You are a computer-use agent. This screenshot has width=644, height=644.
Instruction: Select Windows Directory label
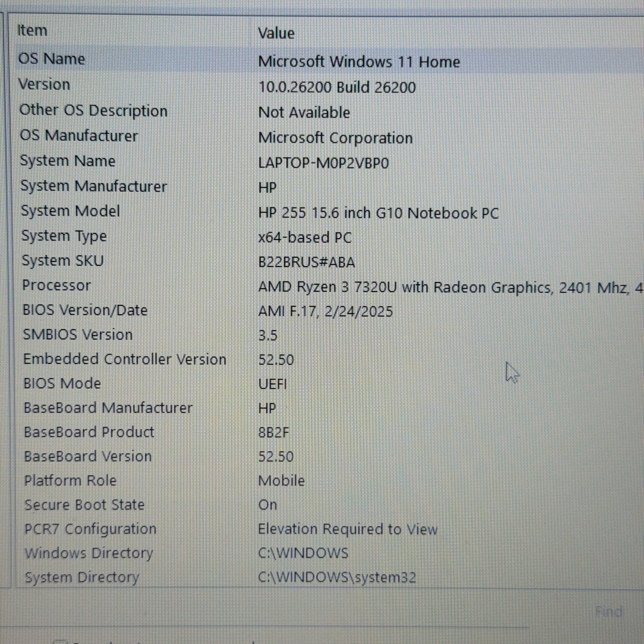point(89,553)
